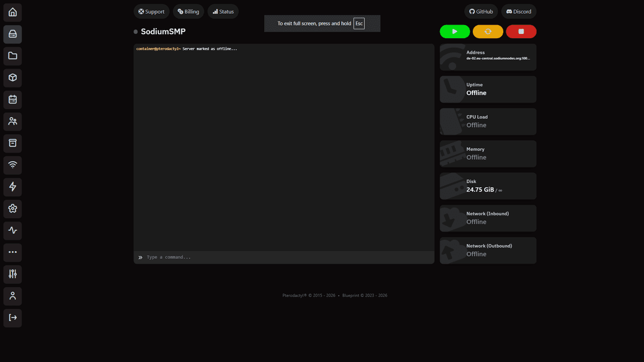Restart the server with yellow button

pyautogui.click(x=488, y=32)
